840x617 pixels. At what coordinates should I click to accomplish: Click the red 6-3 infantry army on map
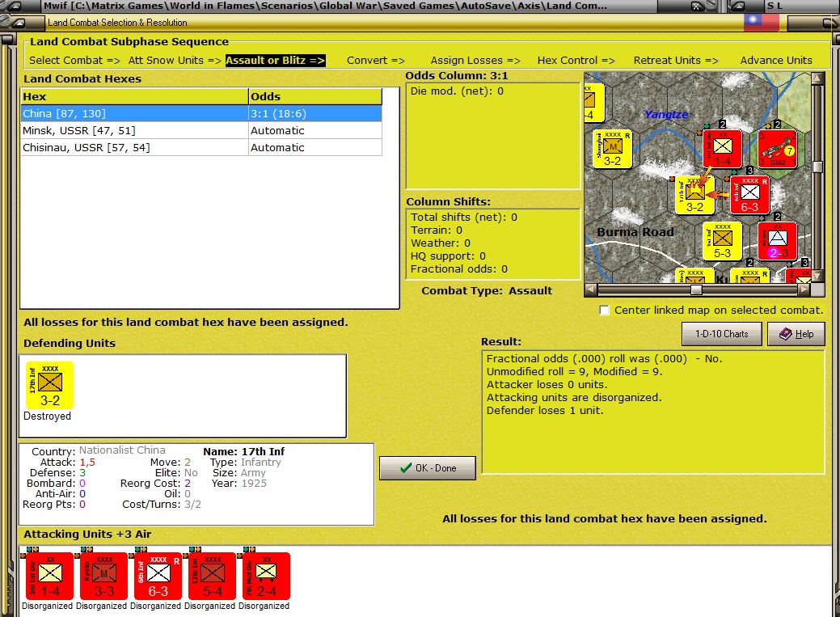pyautogui.click(x=749, y=195)
